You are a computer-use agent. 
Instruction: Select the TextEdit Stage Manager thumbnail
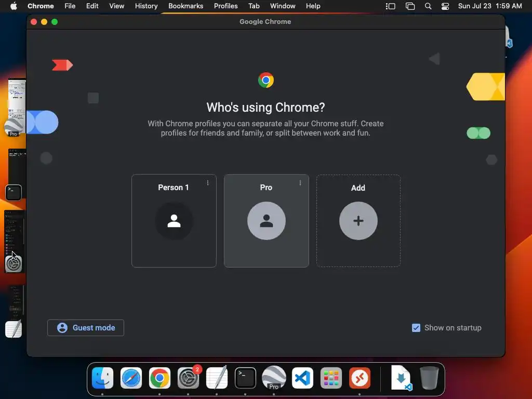(15, 312)
